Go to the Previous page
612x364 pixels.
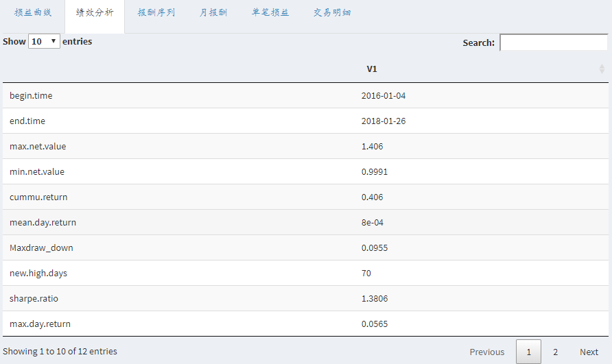[x=487, y=352]
